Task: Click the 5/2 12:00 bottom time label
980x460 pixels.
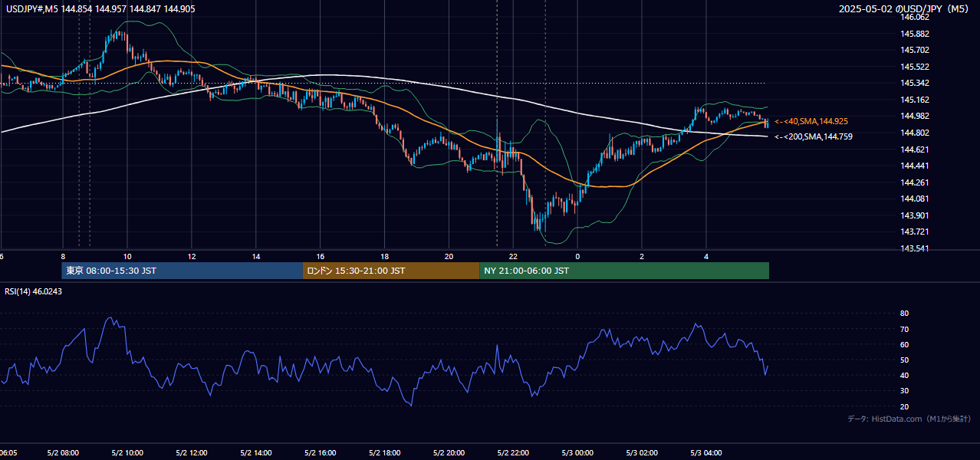Action: (192, 453)
